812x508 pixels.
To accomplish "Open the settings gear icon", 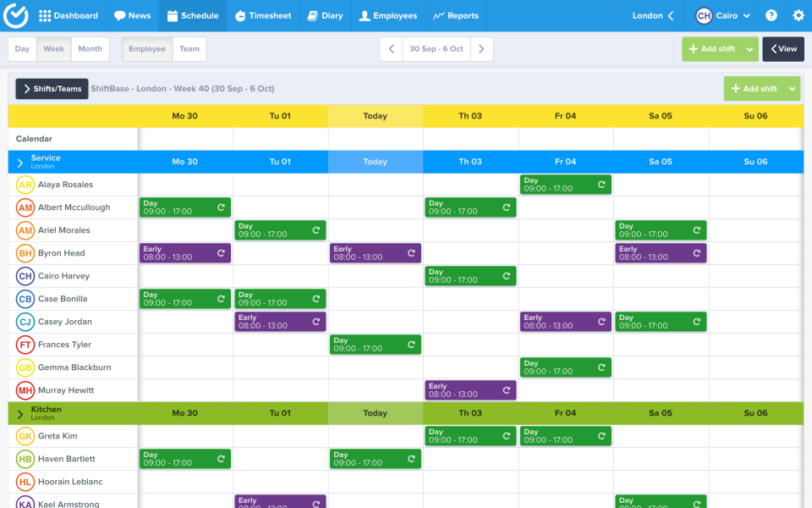I will pos(796,14).
